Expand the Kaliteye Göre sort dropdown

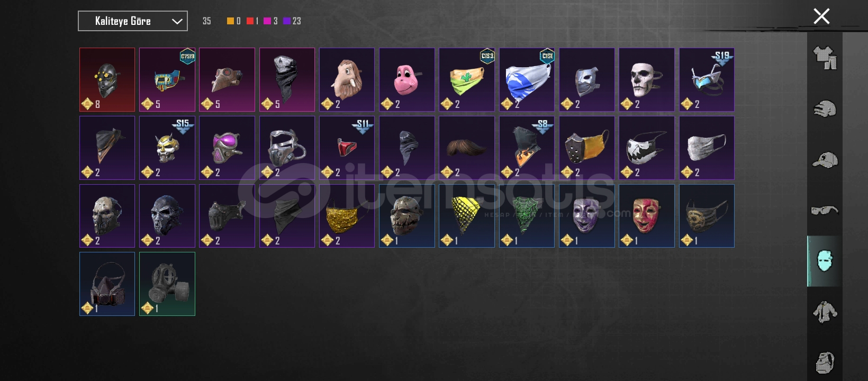click(x=133, y=21)
